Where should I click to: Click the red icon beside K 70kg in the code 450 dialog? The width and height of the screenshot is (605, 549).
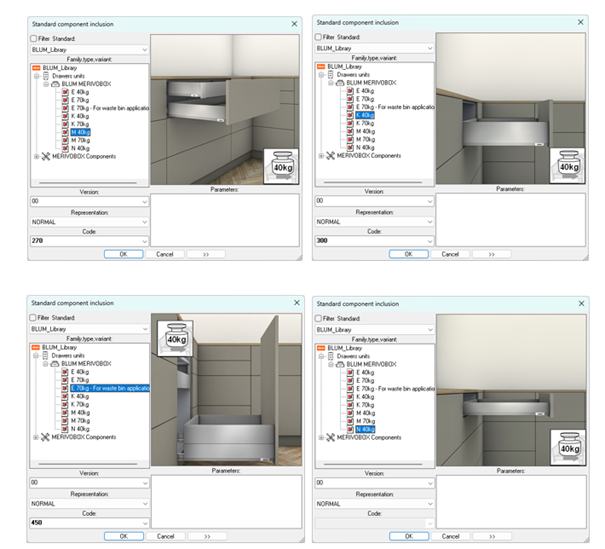[x=65, y=404]
